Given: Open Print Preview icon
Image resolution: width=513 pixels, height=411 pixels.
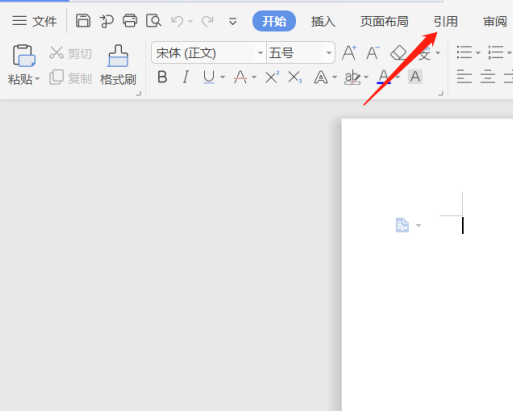Looking at the screenshot, I should 153,21.
